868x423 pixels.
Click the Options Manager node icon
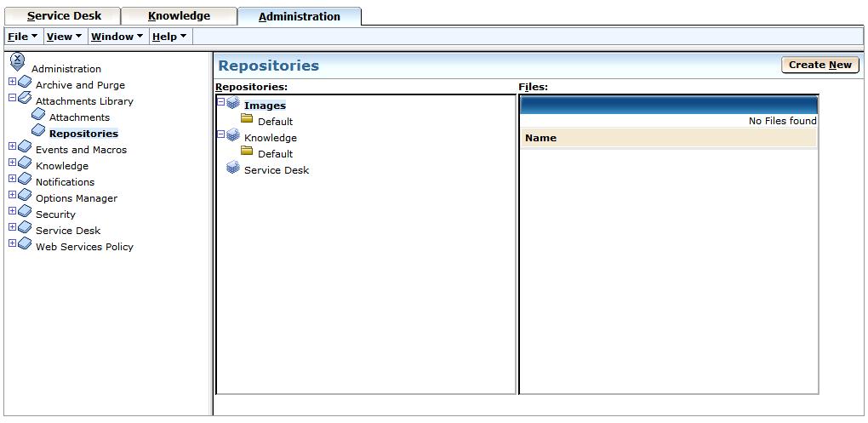[x=25, y=197]
